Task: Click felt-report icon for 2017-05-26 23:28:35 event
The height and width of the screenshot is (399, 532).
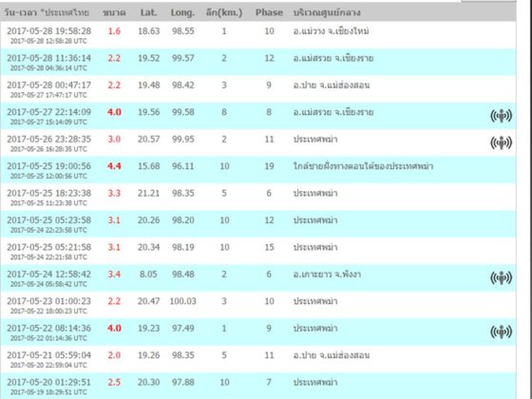Action: tap(502, 142)
